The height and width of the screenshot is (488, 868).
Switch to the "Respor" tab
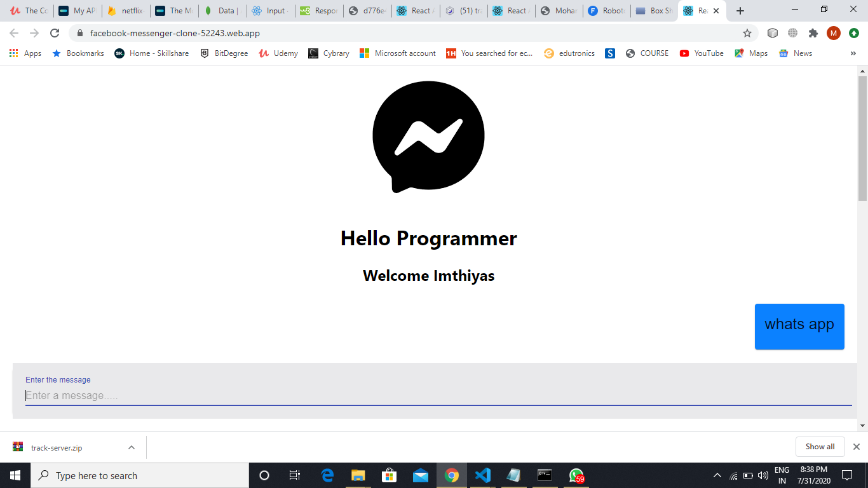(x=318, y=11)
